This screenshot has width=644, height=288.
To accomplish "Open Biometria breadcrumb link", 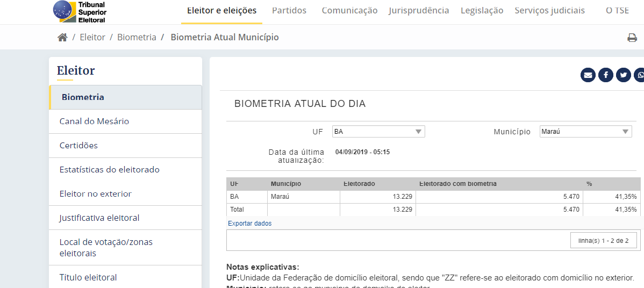I will pos(137,38).
